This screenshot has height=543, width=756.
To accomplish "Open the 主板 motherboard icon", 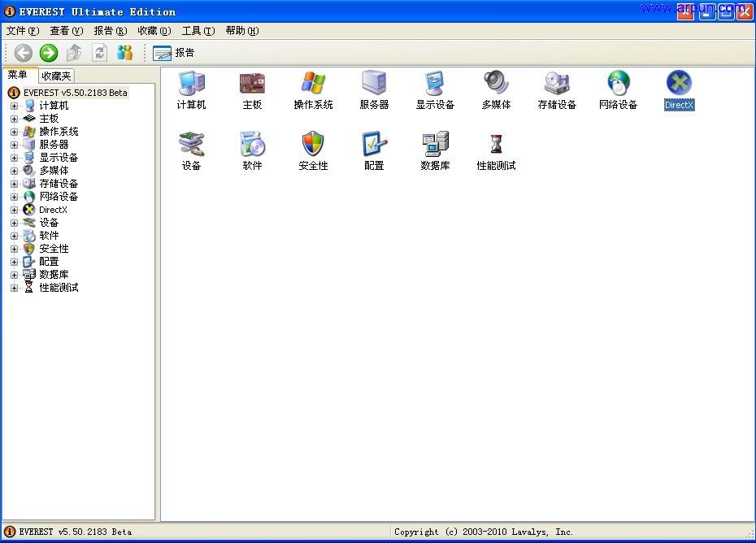I will [x=252, y=84].
